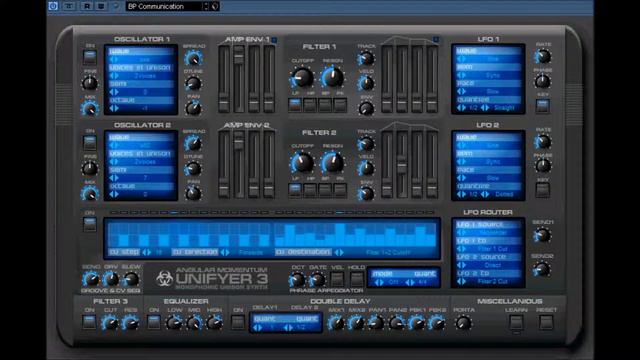Change Oscillator 1 octave with its arrows

114,109
